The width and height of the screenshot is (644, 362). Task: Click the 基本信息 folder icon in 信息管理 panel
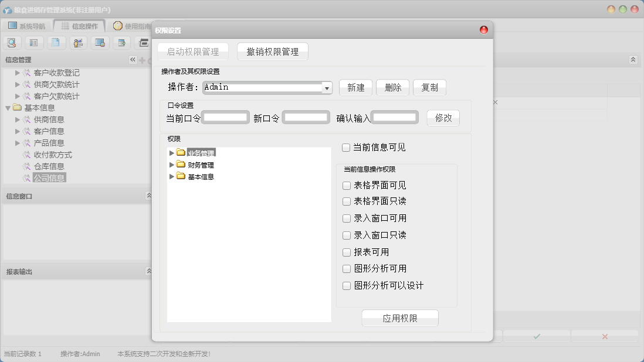coord(17,107)
